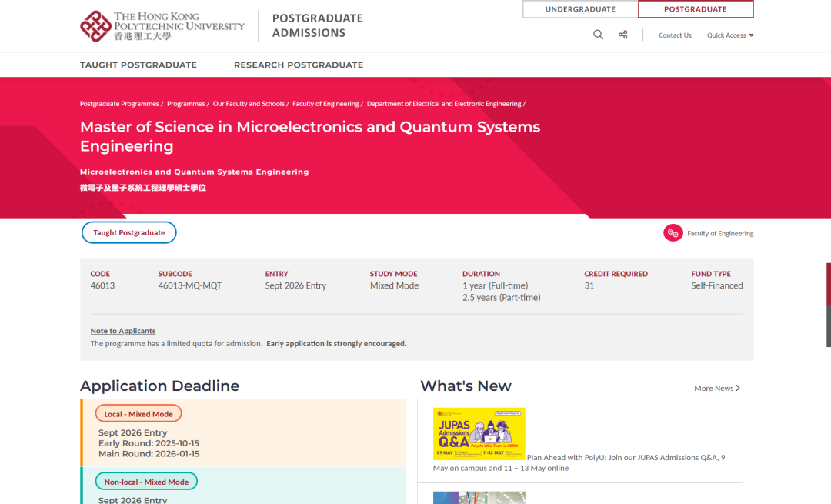Screen dimensions: 831x504
Task: Click the 2.5 years (Part-time) duration text
Action: pos(502,297)
